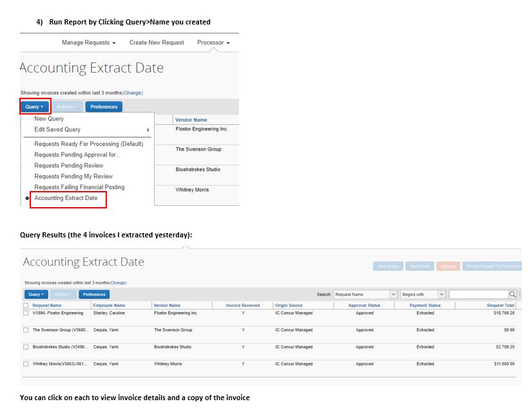
Task: Check the Whitney Morris invoice checkbox
Action: [26, 363]
